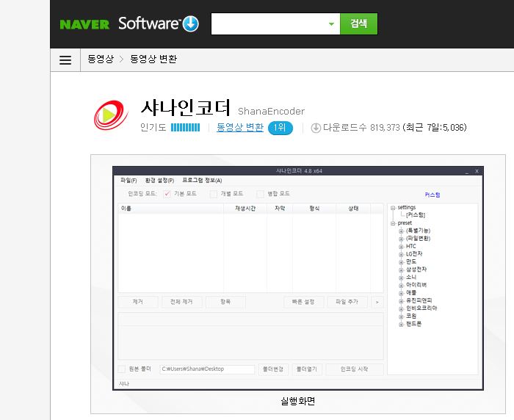Expand the 삼성전자 preset node

[x=401, y=269]
